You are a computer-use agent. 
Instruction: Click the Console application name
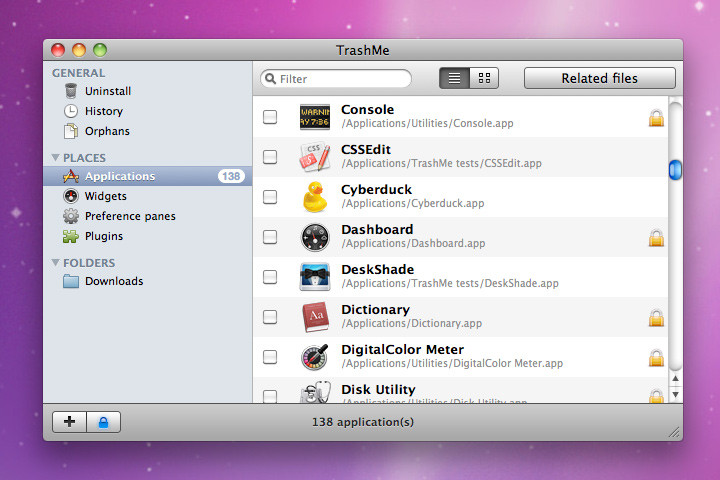(367, 110)
